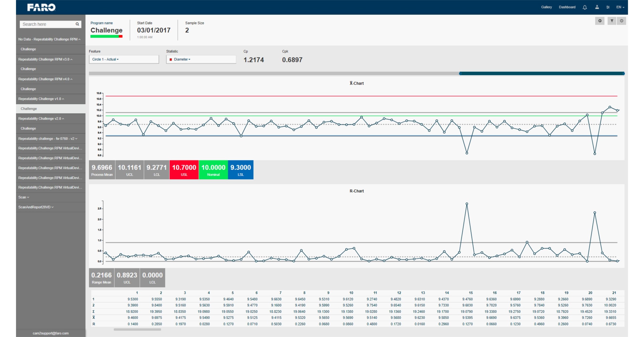This screenshot has height=337, width=644.
Task: Click the chart range slider bar
Action: (541, 73)
